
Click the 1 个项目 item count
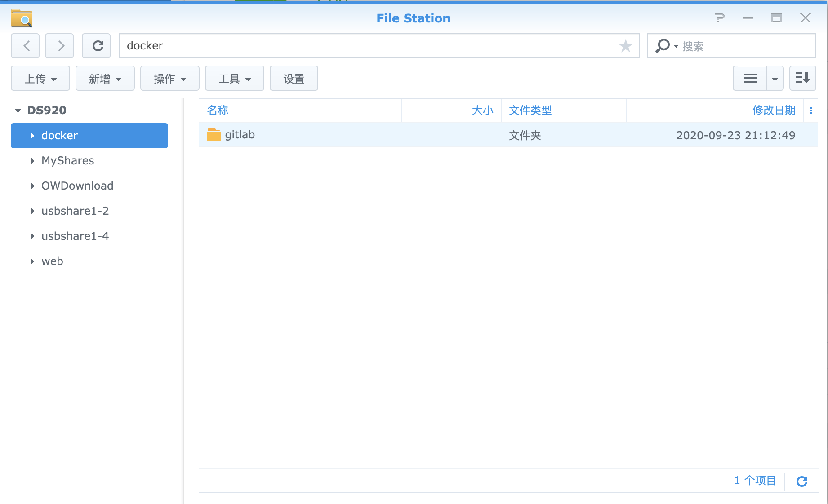tap(755, 481)
